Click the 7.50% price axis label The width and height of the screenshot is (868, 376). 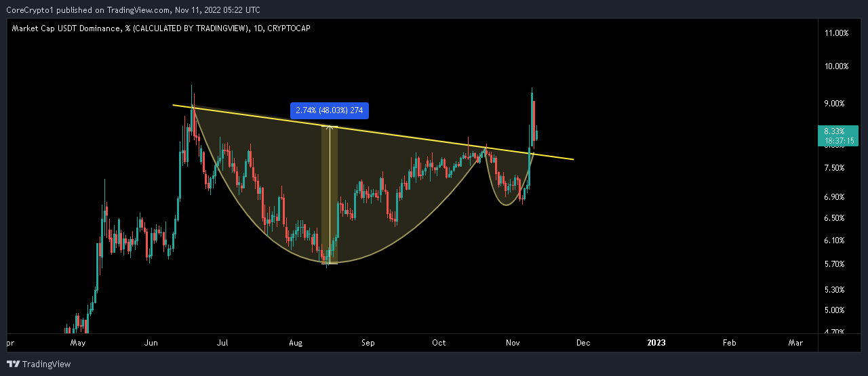pyautogui.click(x=834, y=168)
